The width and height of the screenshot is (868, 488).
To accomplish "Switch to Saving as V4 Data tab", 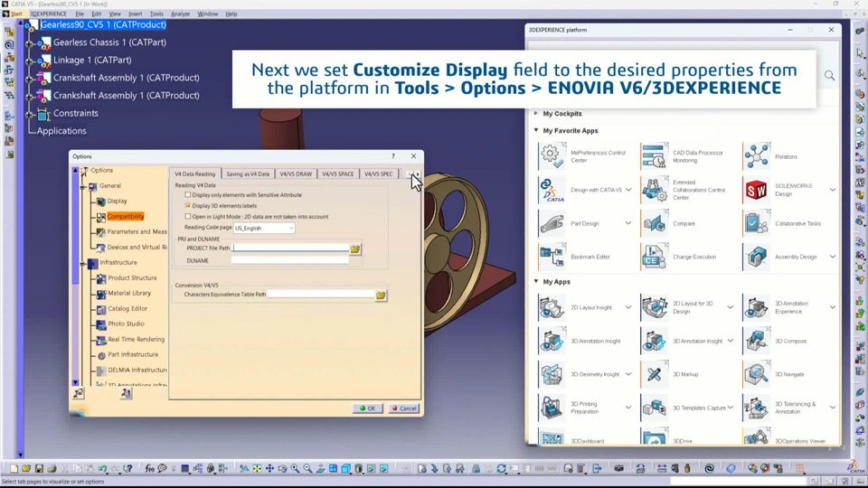I will (248, 174).
